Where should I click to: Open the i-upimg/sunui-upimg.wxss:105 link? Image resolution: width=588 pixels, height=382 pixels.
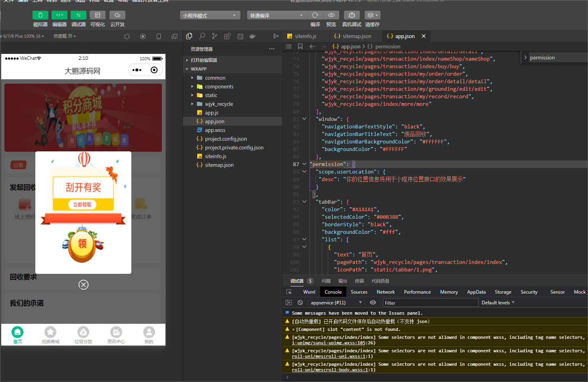click(328, 343)
